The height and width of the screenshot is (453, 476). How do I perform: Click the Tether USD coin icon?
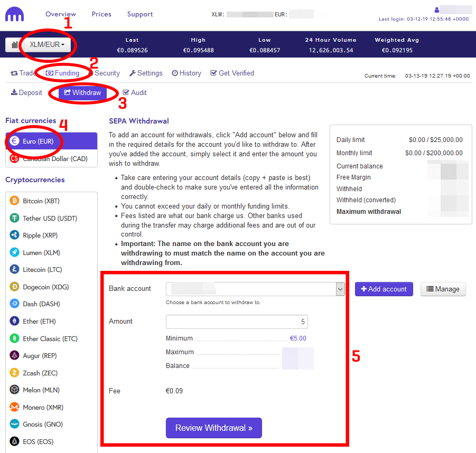tap(14, 218)
